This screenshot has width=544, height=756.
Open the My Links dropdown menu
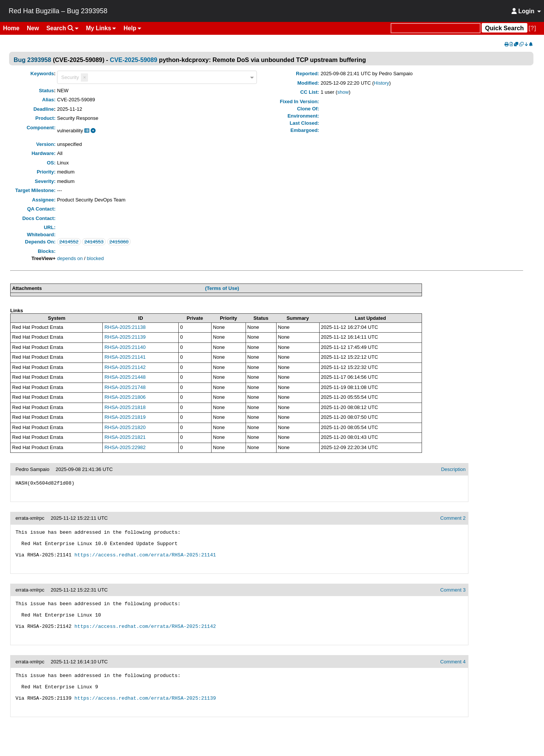click(x=101, y=28)
